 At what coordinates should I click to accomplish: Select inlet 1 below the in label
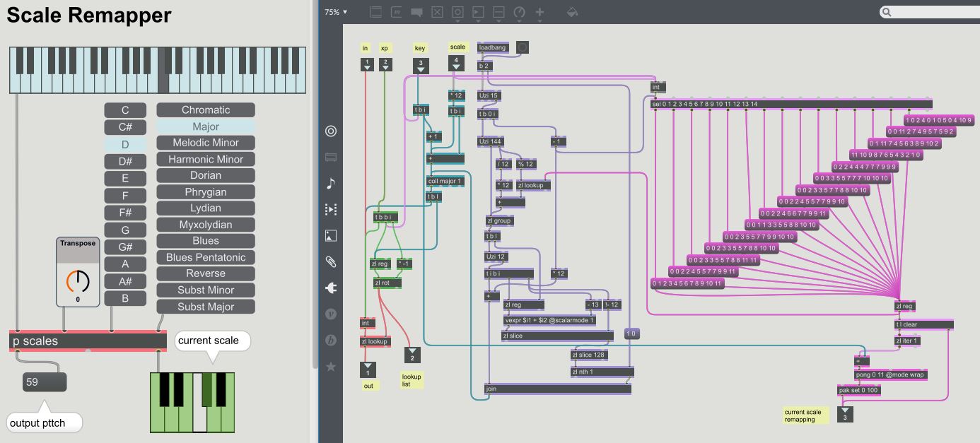tap(366, 65)
